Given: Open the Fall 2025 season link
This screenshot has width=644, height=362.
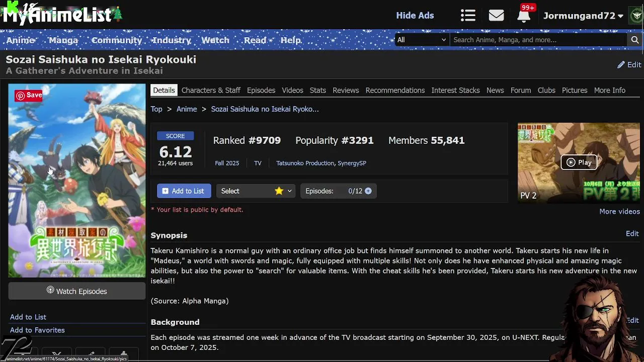Looking at the screenshot, I should (x=227, y=163).
